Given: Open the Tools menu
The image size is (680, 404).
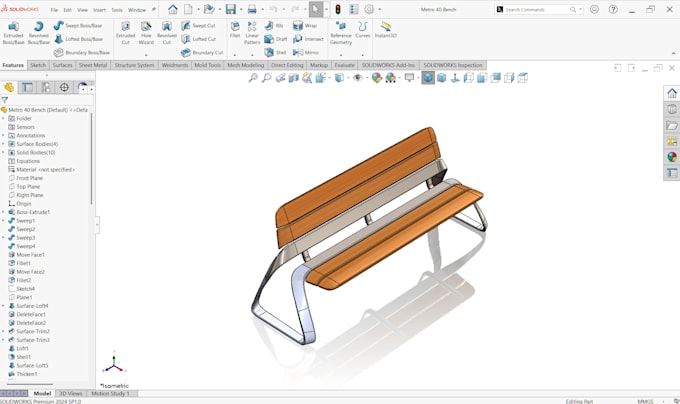Looking at the screenshot, I should pos(117,10).
